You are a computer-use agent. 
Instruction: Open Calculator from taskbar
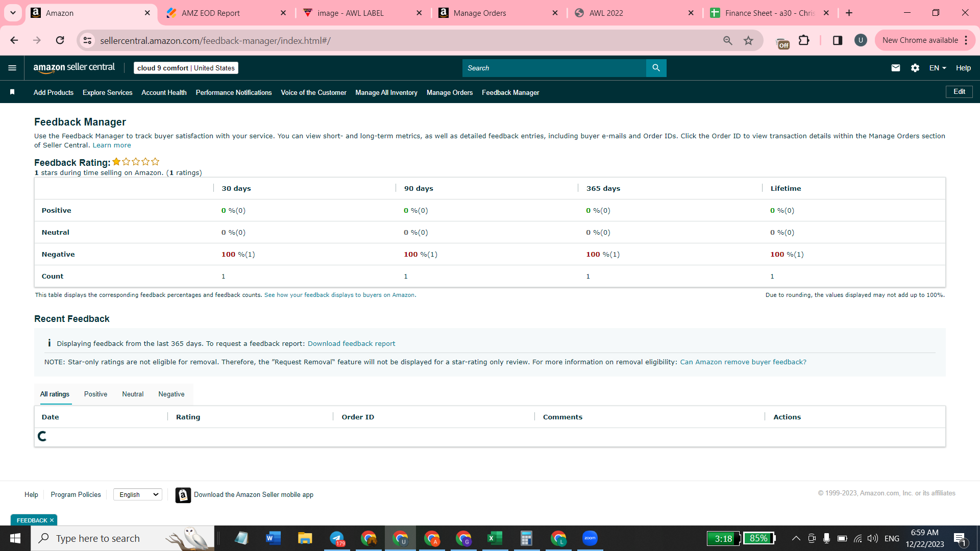tap(526, 538)
